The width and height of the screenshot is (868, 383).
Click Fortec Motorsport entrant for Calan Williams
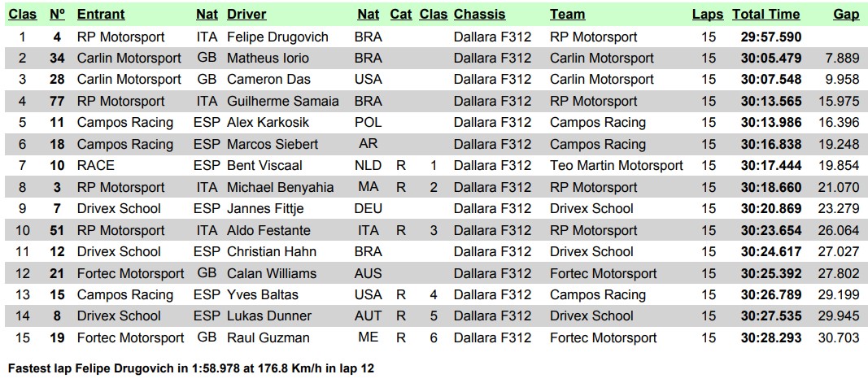(x=130, y=273)
